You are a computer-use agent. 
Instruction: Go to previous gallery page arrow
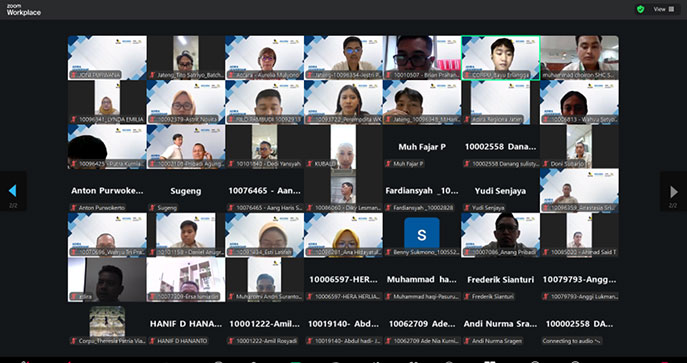tap(12, 191)
